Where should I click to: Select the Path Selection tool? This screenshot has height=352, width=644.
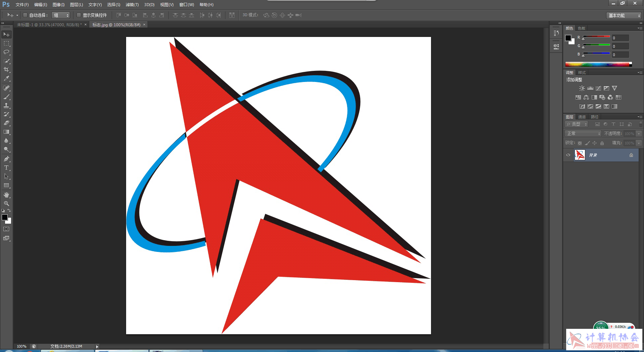pyautogui.click(x=6, y=176)
